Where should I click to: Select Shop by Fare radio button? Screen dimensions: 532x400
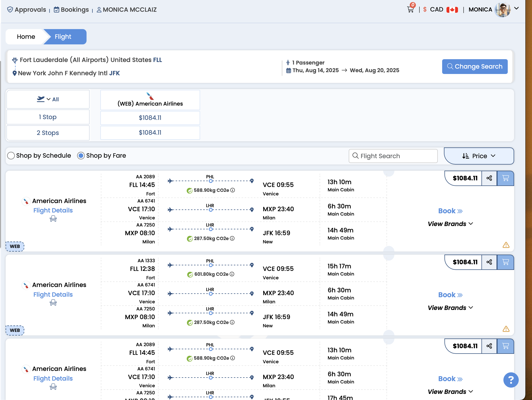tap(81, 156)
